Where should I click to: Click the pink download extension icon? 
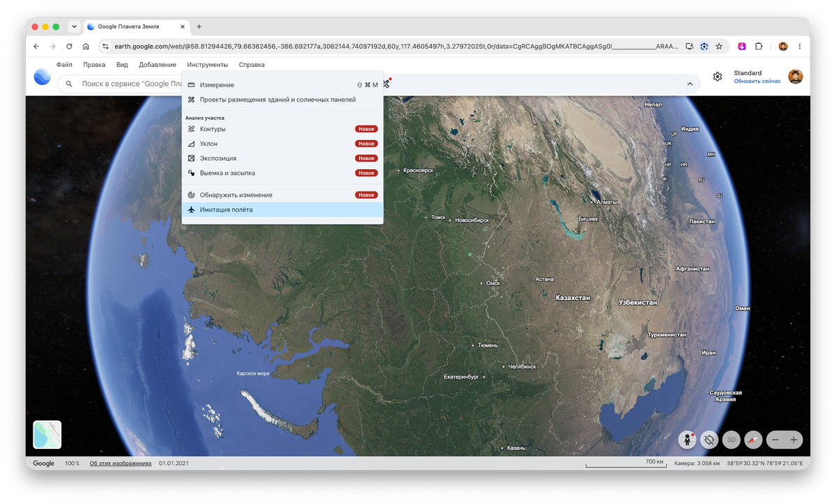pos(742,47)
